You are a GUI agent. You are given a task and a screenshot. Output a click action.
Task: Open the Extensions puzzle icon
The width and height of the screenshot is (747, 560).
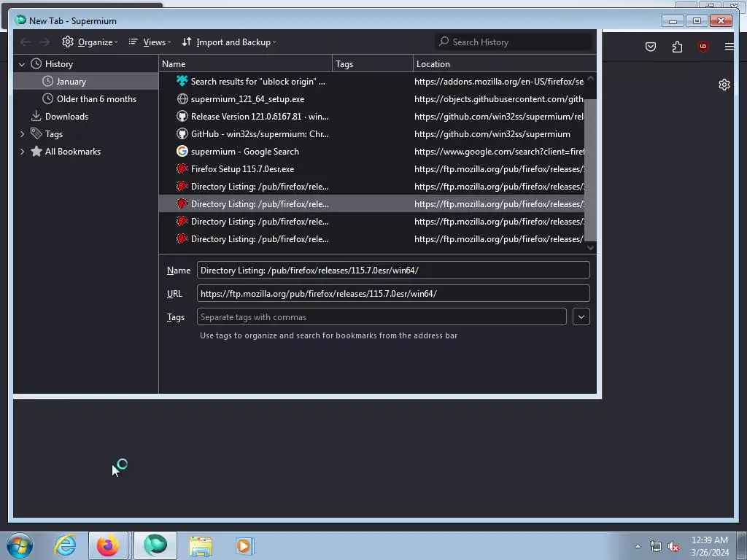click(x=677, y=47)
